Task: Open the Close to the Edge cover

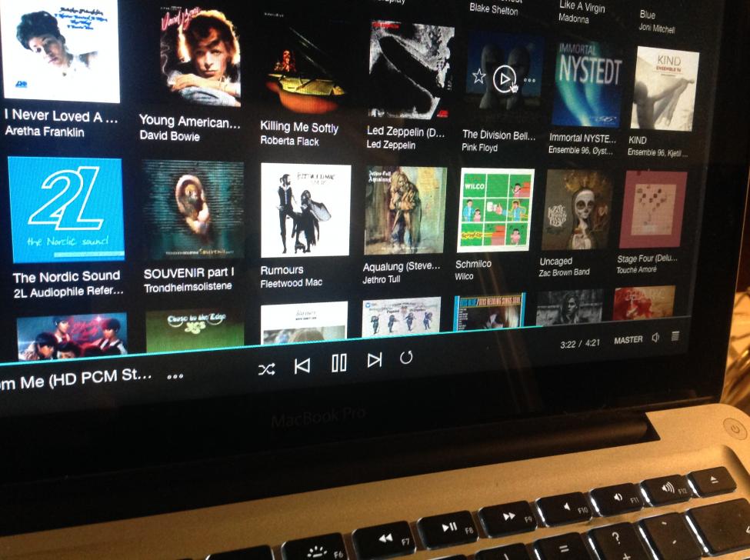Action: click(195, 330)
